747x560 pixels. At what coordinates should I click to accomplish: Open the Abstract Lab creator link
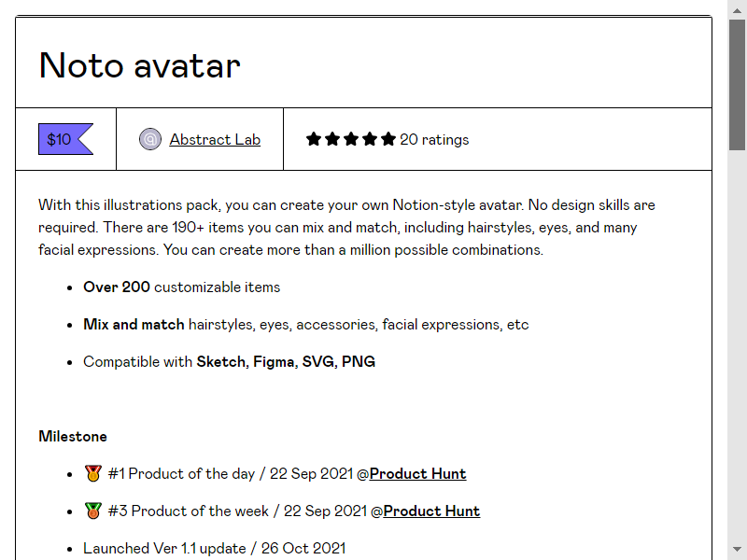coord(215,139)
